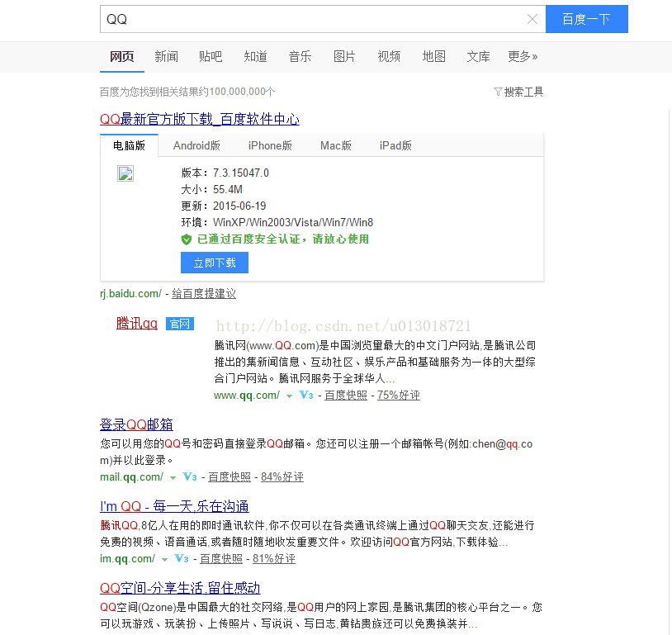The height and width of the screenshot is (635, 672).
Task: Click the version text 7.3.15047.0
Action: coord(241,173)
